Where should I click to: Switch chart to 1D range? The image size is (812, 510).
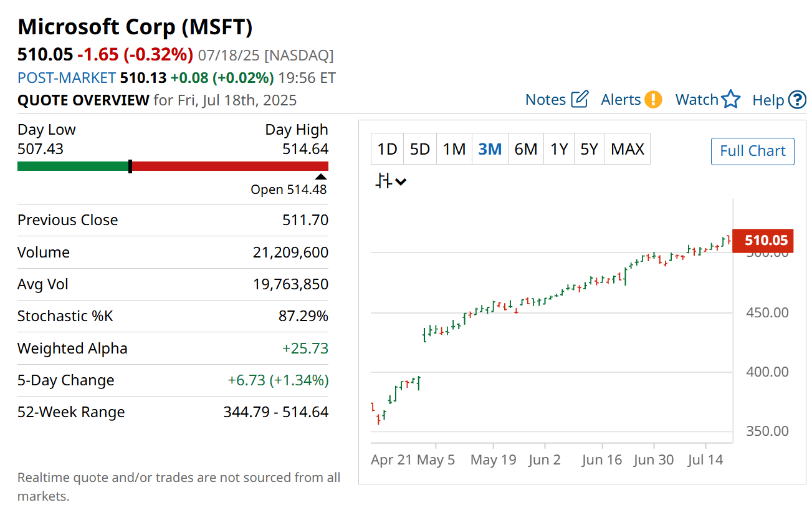(x=387, y=149)
